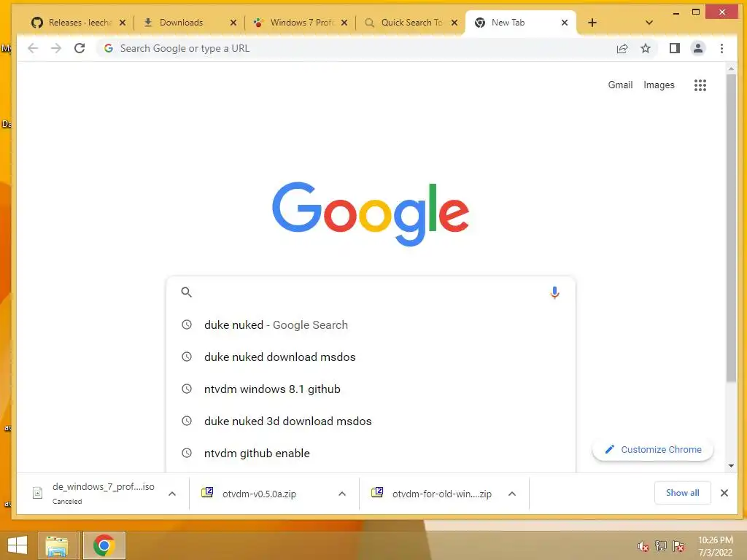This screenshot has width=747, height=560.
Task: Start voice search with the microphone icon
Action: click(554, 292)
